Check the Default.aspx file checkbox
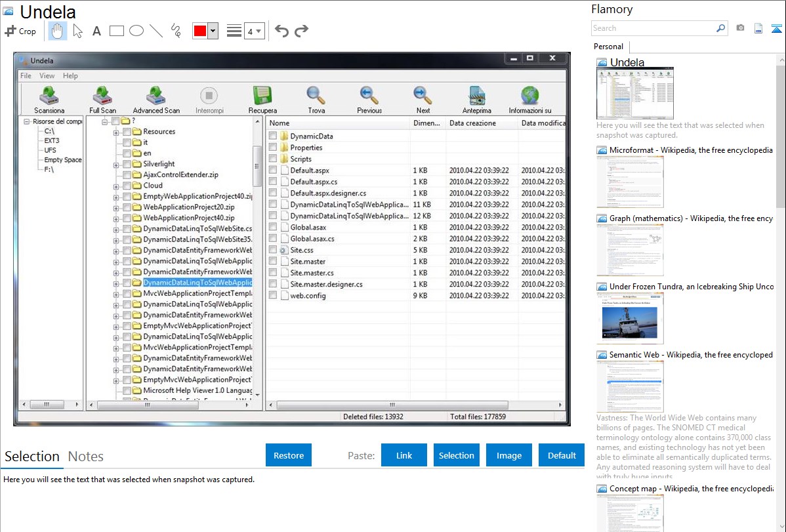 click(x=273, y=171)
